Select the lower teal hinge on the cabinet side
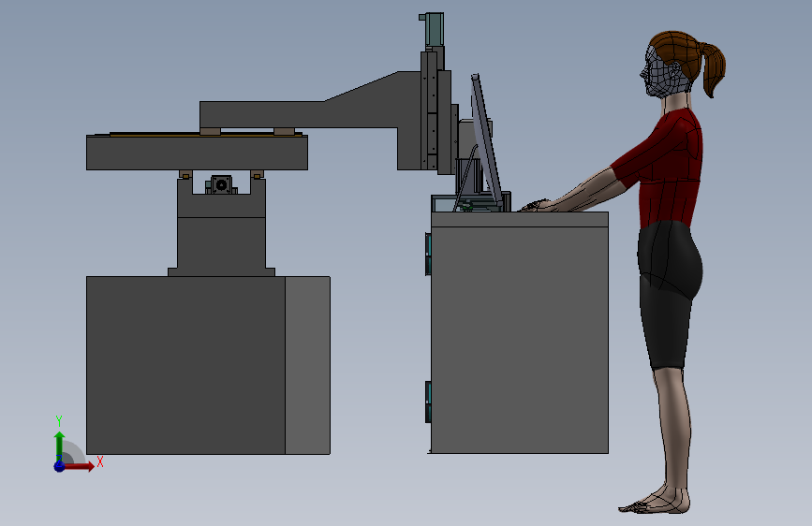The image size is (812, 526). pos(428,402)
